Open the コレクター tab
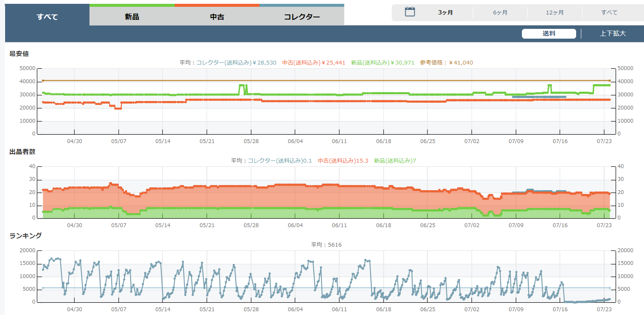Image resolution: width=644 pixels, height=315 pixels. (301, 17)
